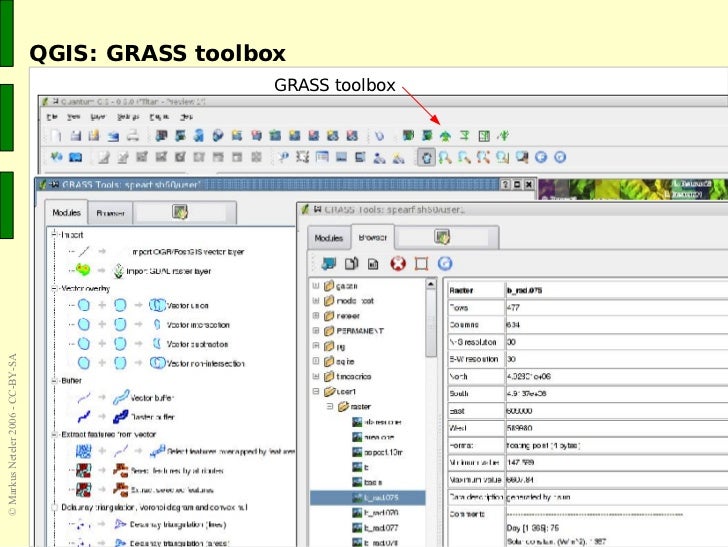Click the Rename Map icon in Browser toolbar

(373, 264)
